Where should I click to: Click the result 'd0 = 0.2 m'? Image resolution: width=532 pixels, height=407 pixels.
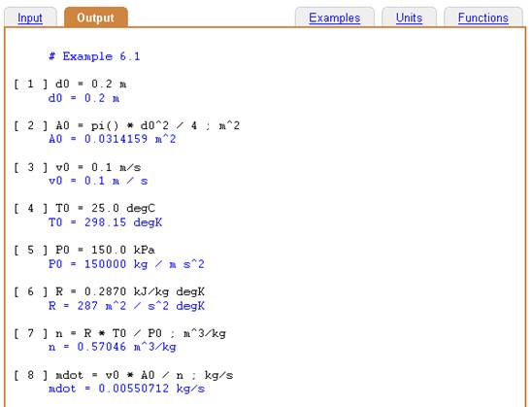(x=83, y=98)
